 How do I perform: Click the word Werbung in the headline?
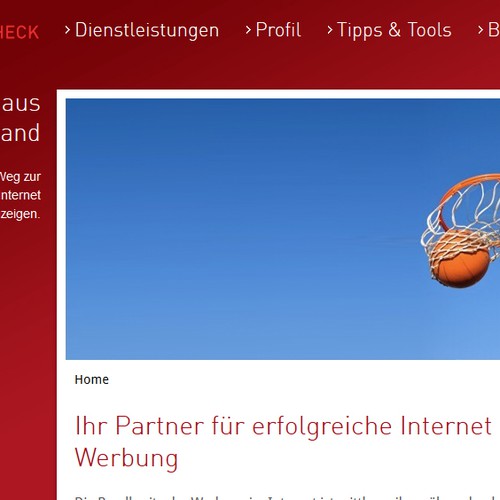(126, 459)
